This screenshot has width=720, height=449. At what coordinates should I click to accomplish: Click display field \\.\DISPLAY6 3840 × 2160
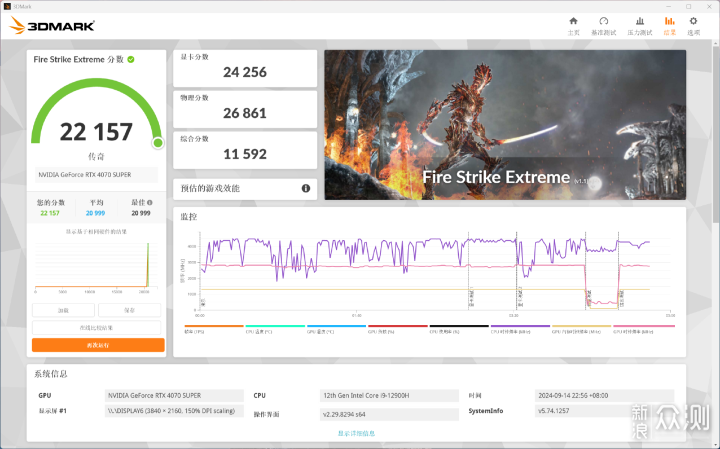(x=174, y=411)
